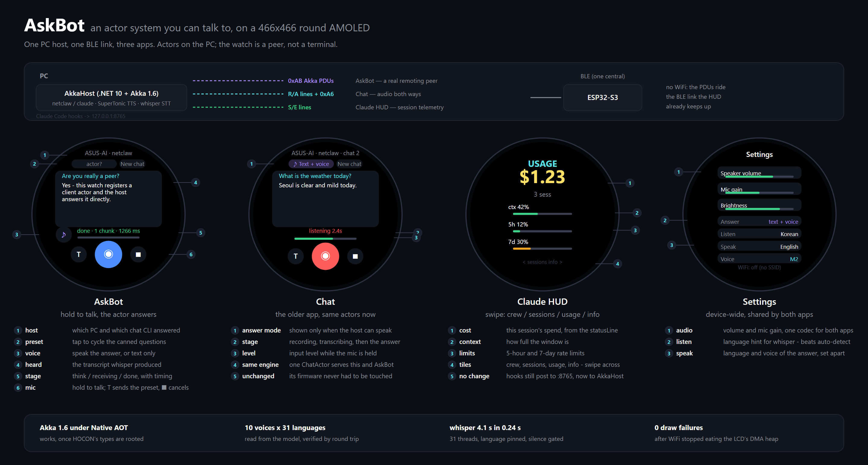Screen dimensions: 868x465
Task: Click the 'WiFi: off (no SSID)' text
Action: pyautogui.click(x=759, y=267)
